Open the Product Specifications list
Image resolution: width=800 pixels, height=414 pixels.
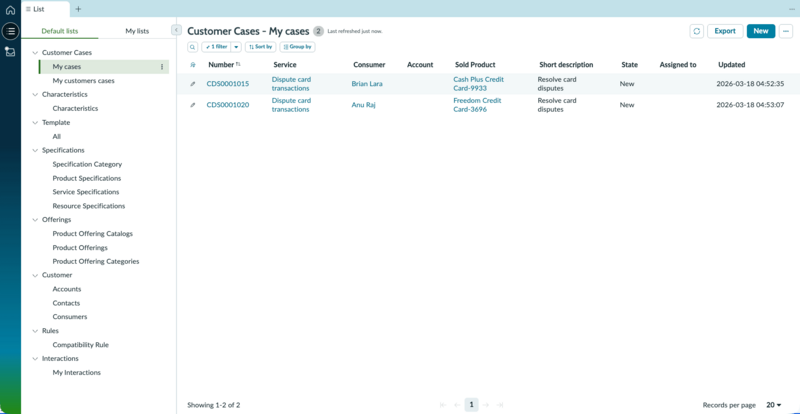(87, 178)
